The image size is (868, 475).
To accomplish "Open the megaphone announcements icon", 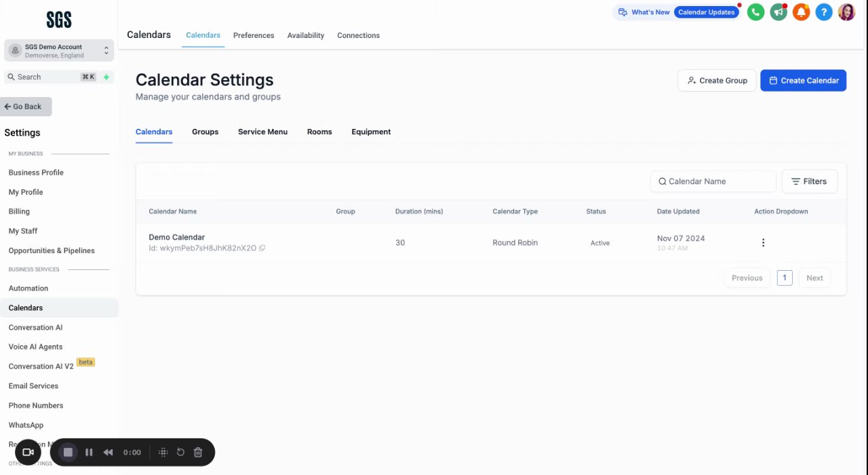I will 778,12.
